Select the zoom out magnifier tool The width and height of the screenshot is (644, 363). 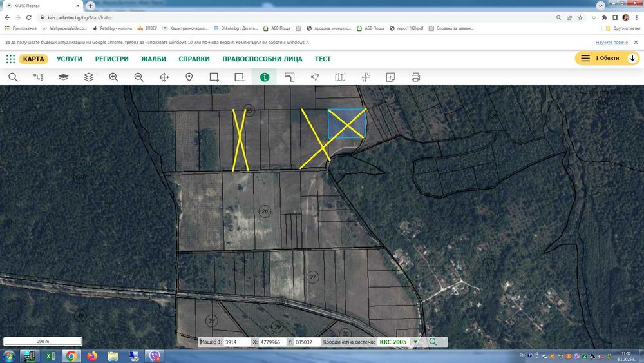click(139, 77)
